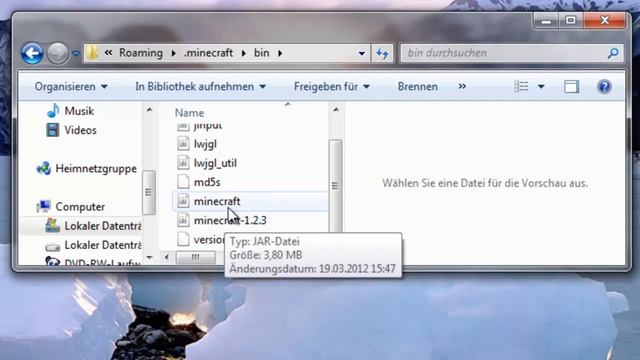Change view with the view mode icon

521,87
